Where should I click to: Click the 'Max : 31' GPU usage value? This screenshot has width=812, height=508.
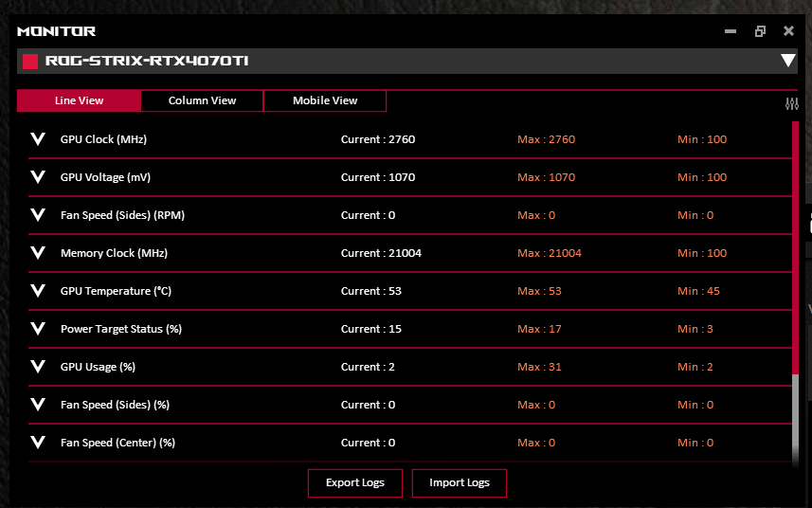click(540, 367)
